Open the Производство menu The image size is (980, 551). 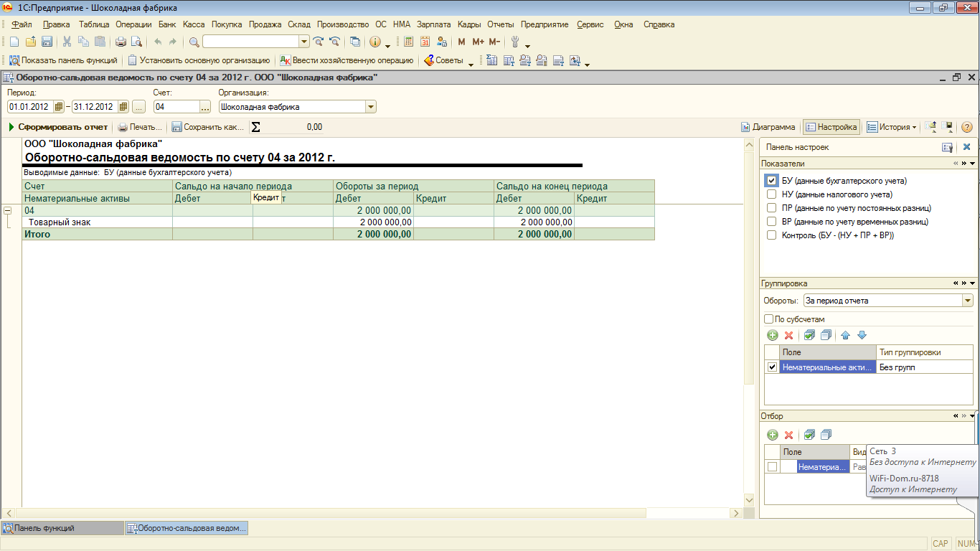click(343, 24)
